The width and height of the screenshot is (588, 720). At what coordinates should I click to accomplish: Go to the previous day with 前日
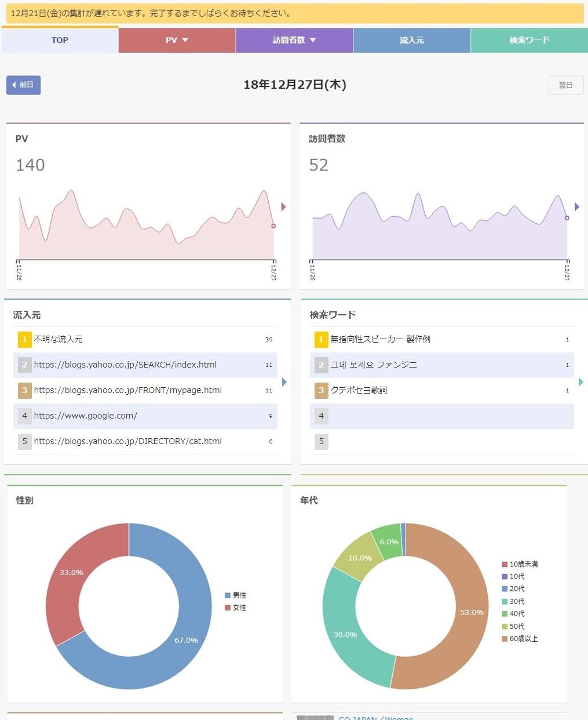click(x=24, y=85)
